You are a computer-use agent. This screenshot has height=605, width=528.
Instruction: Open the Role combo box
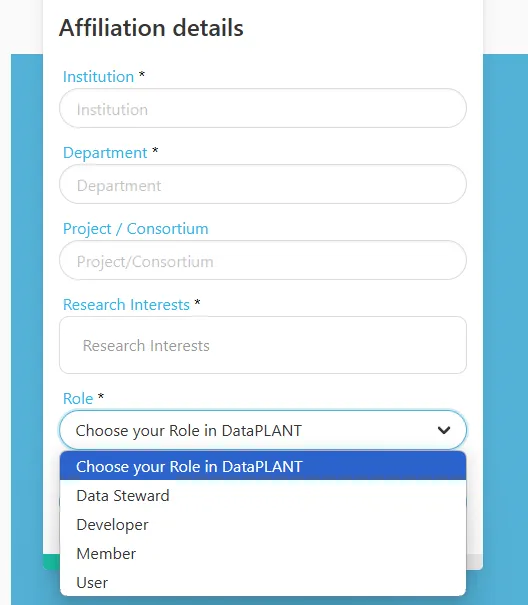click(263, 430)
